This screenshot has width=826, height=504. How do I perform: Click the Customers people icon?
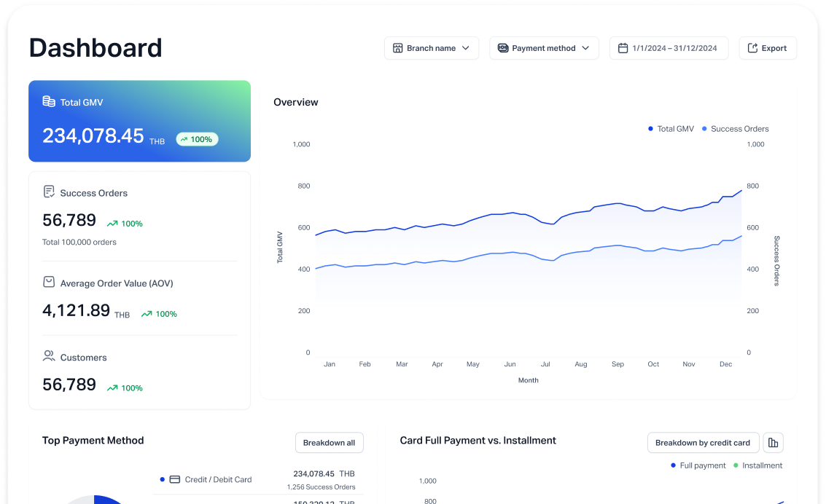[49, 357]
